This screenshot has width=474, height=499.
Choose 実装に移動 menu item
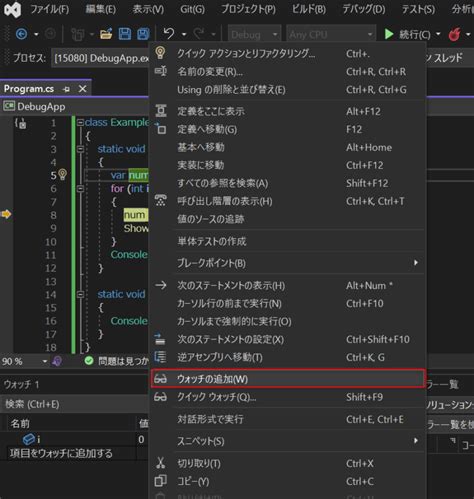(x=287, y=165)
